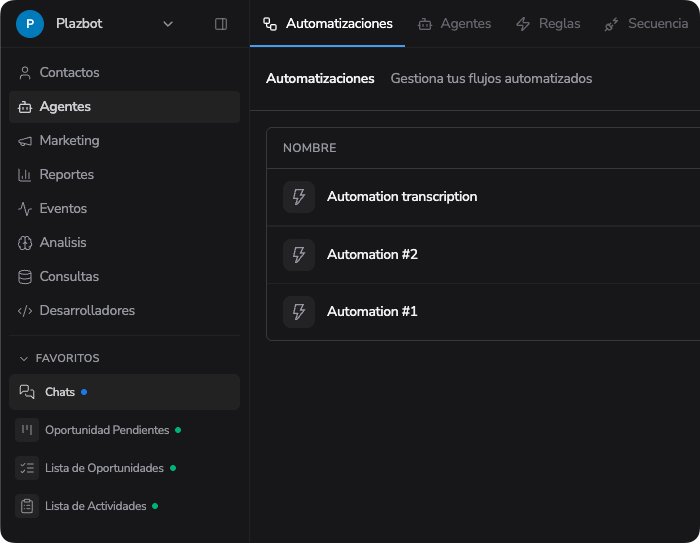Click the Agentes tab robot icon

point(425,24)
